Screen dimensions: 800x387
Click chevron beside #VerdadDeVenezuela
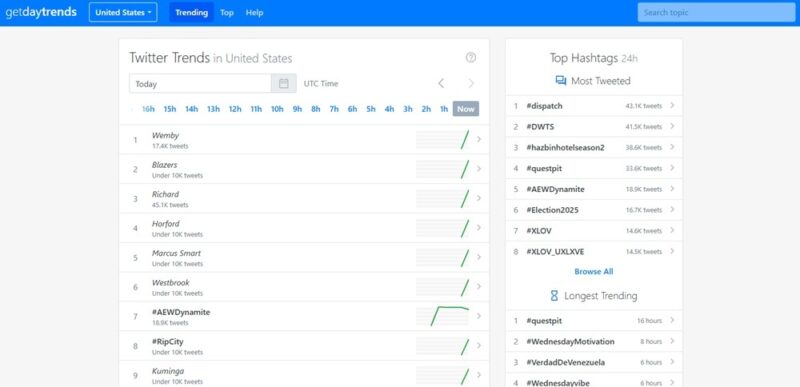[672, 362]
